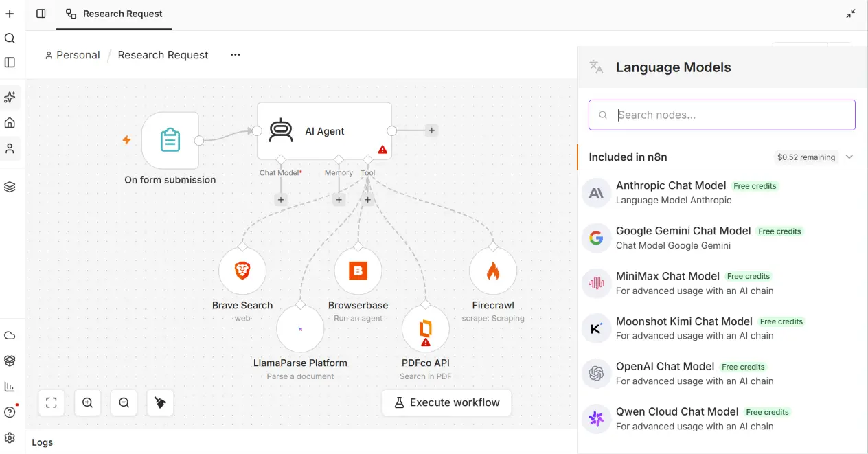The image size is (868, 454).
Task: Open the cube package icon in sidebar
Action: (10, 361)
